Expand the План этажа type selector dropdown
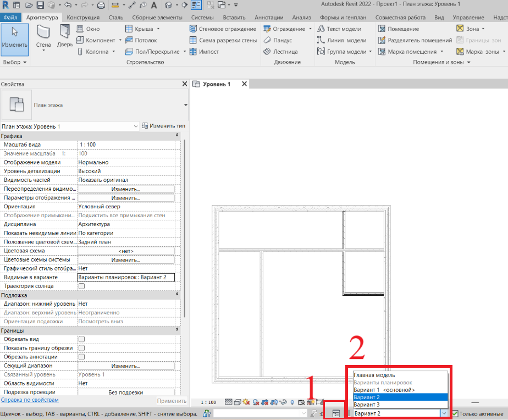The image size is (508, 420). pyautogui.click(x=186, y=105)
